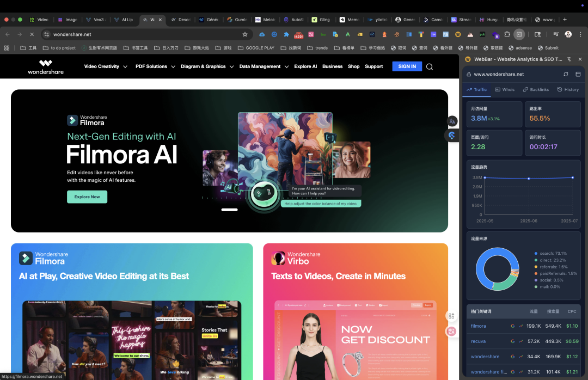Stop page loading with the X button
The height and width of the screenshot is (380, 588).
pyautogui.click(x=32, y=34)
